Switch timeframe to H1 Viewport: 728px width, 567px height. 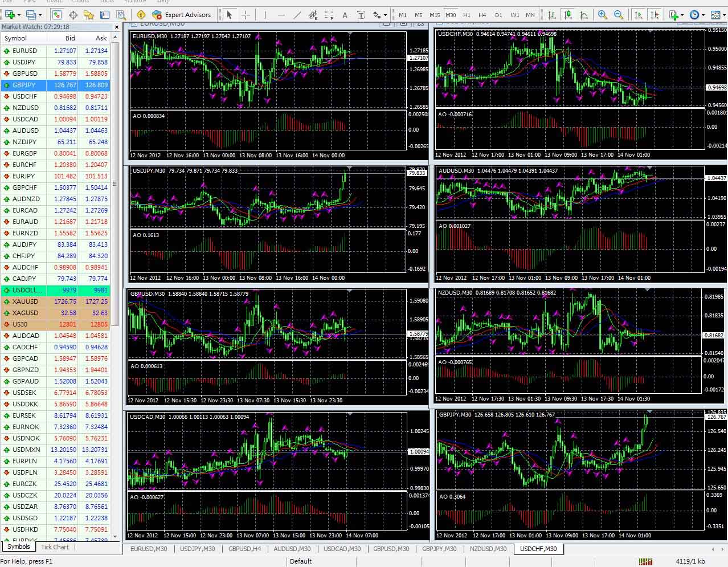(x=466, y=15)
